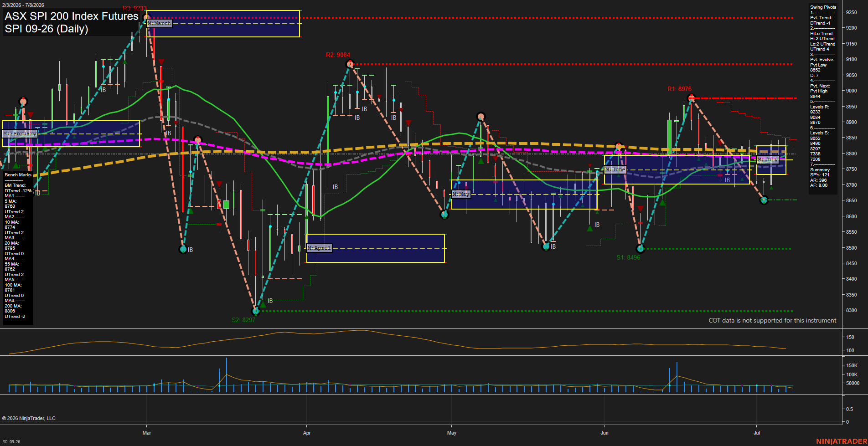Click the ASX SPI 200 Index Futures title
The height and width of the screenshot is (446, 868).
(72, 16)
